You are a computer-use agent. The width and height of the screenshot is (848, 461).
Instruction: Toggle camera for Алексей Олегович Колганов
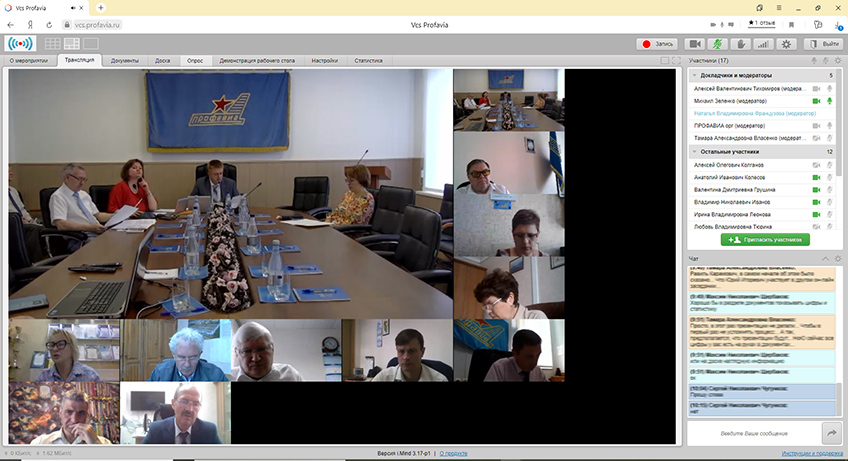(x=817, y=165)
